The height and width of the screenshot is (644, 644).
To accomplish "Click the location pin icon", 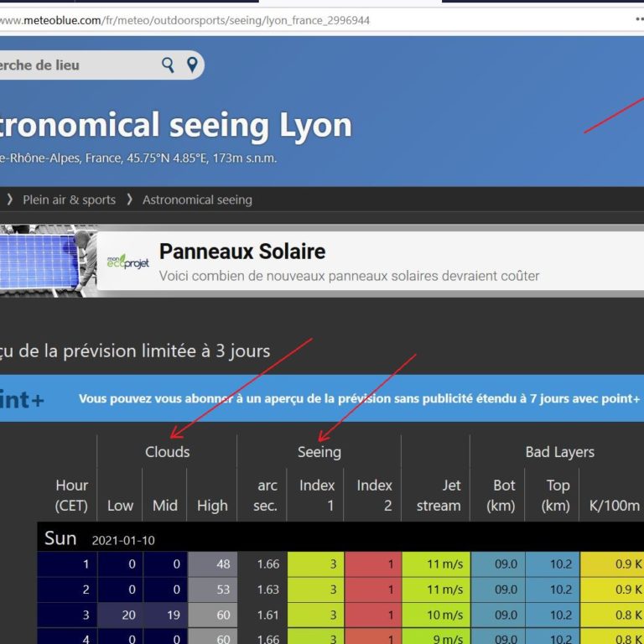I will (192, 65).
